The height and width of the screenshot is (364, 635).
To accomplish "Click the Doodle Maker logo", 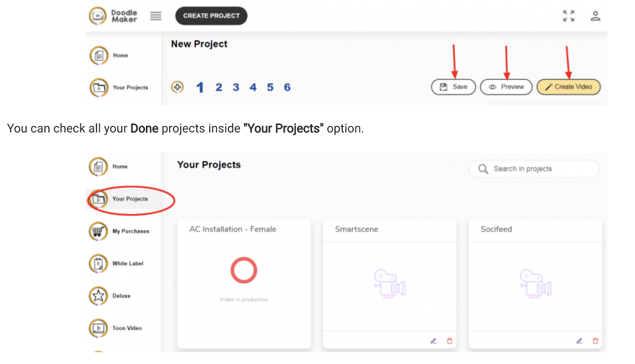I will (113, 16).
